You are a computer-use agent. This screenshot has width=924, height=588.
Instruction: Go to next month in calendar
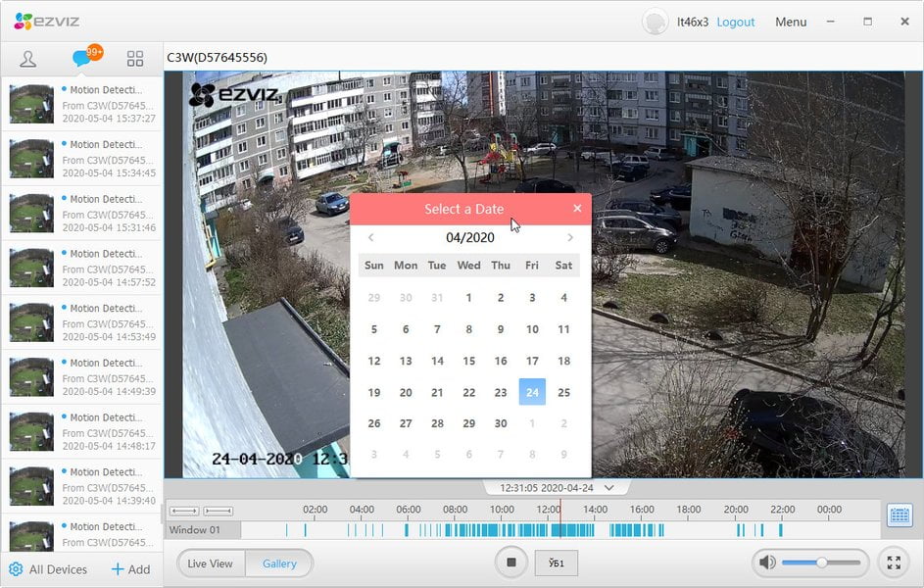[x=570, y=237]
